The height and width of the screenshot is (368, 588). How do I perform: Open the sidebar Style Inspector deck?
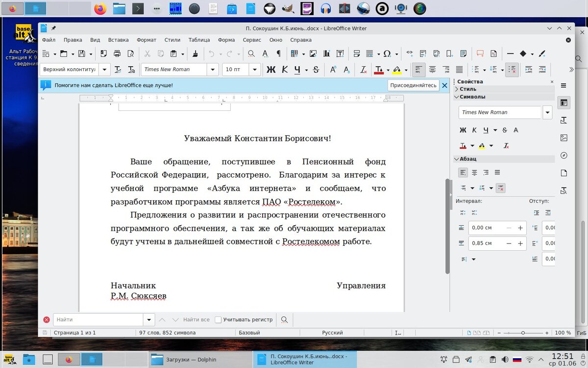pos(564,190)
